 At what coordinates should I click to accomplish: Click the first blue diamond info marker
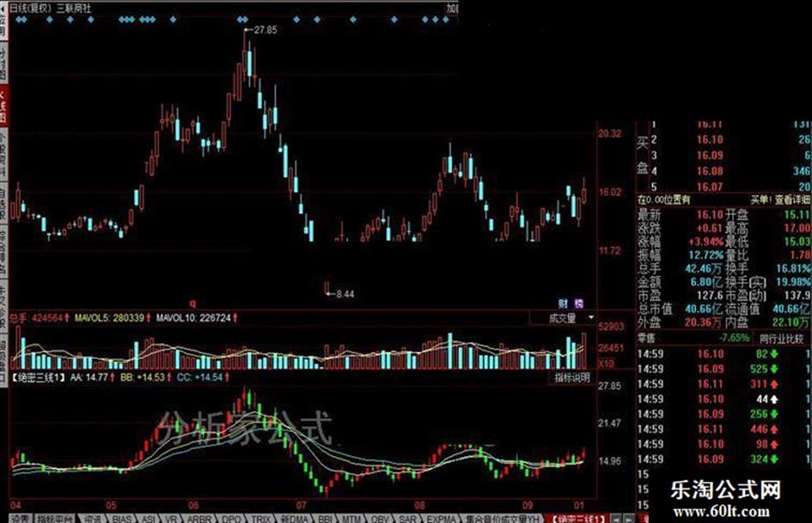click(x=18, y=20)
